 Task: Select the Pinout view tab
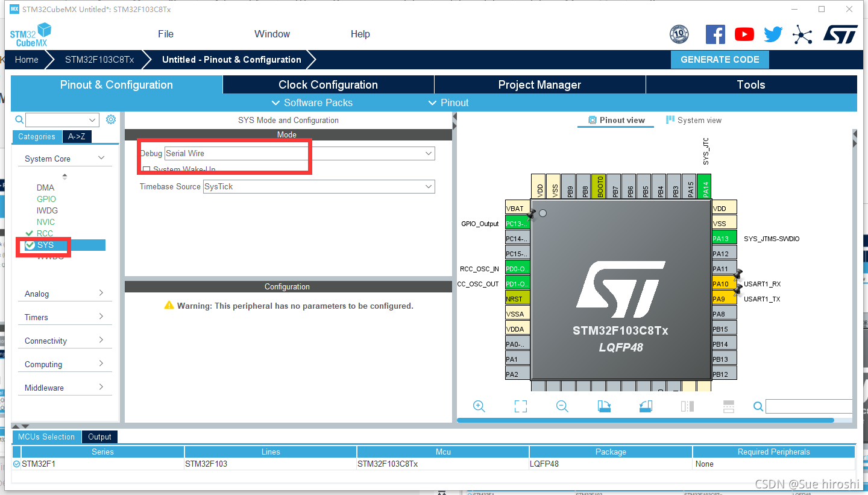coord(617,120)
